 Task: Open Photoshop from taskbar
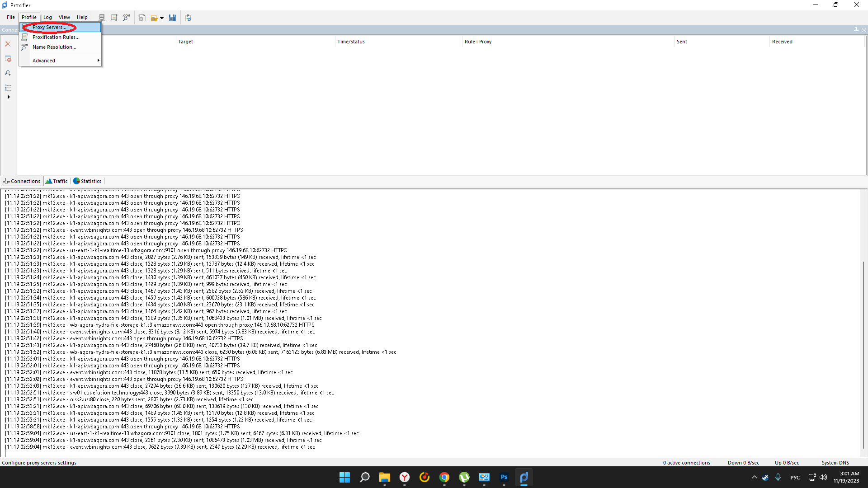click(x=504, y=477)
